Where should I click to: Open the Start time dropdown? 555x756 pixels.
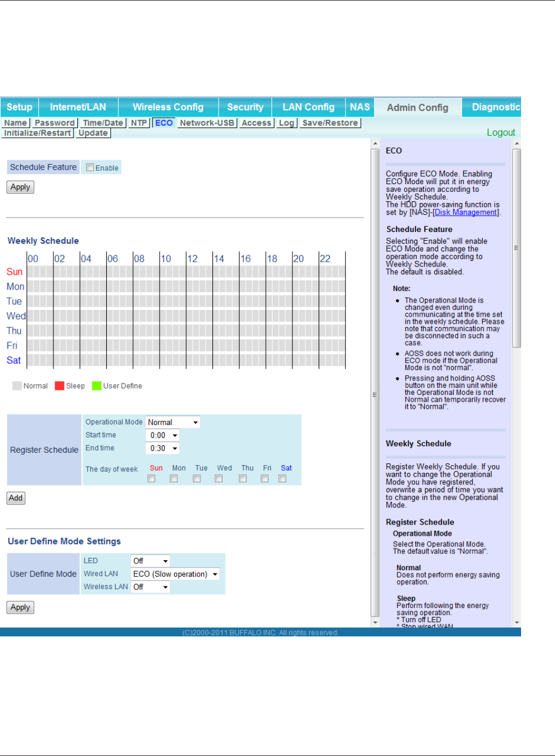tap(162, 436)
